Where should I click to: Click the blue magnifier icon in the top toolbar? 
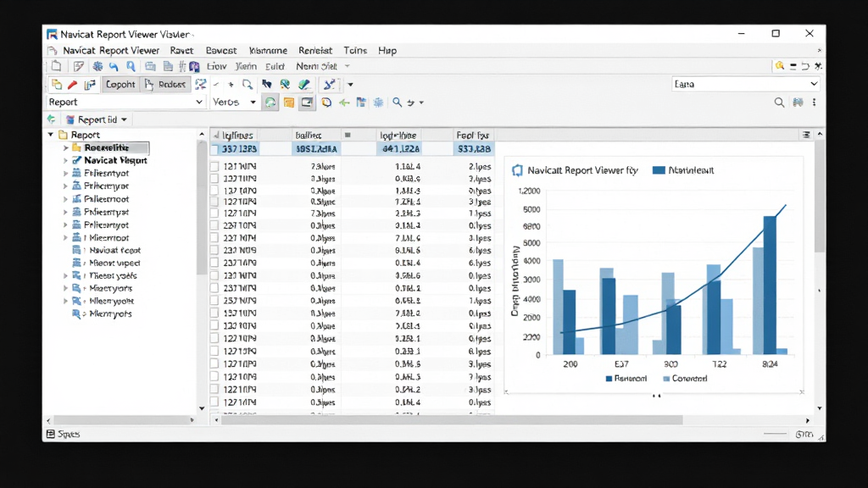[131, 66]
